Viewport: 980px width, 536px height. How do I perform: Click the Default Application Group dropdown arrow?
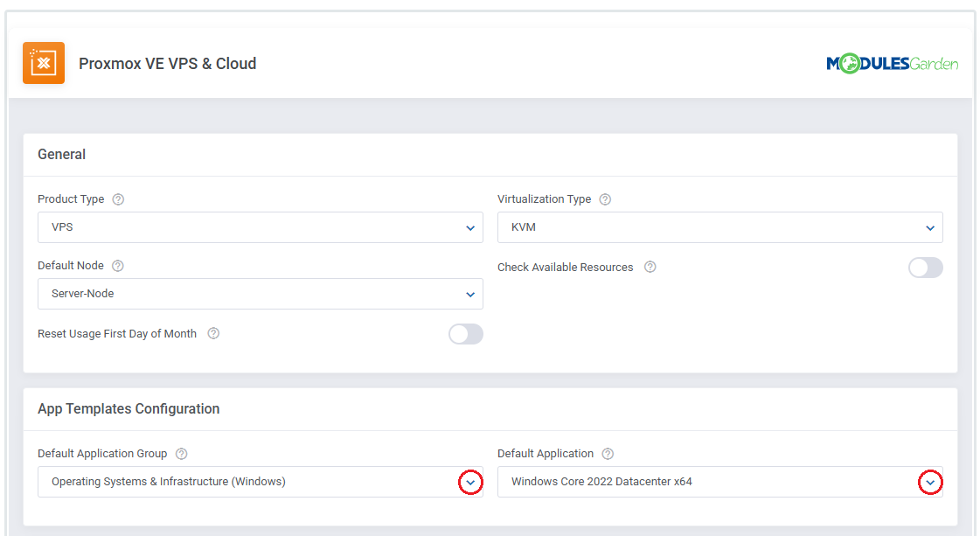point(470,482)
